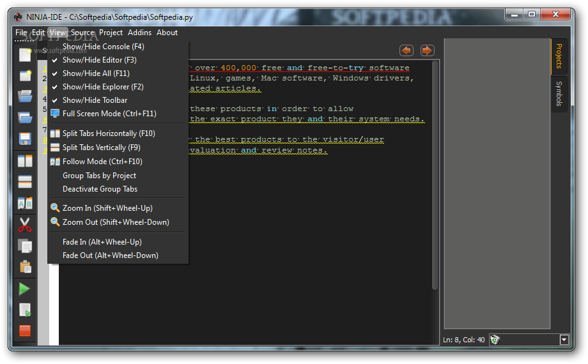Click Split Vertically toolbar icon
Viewport: 588px width, 364px height.
pos(25,182)
